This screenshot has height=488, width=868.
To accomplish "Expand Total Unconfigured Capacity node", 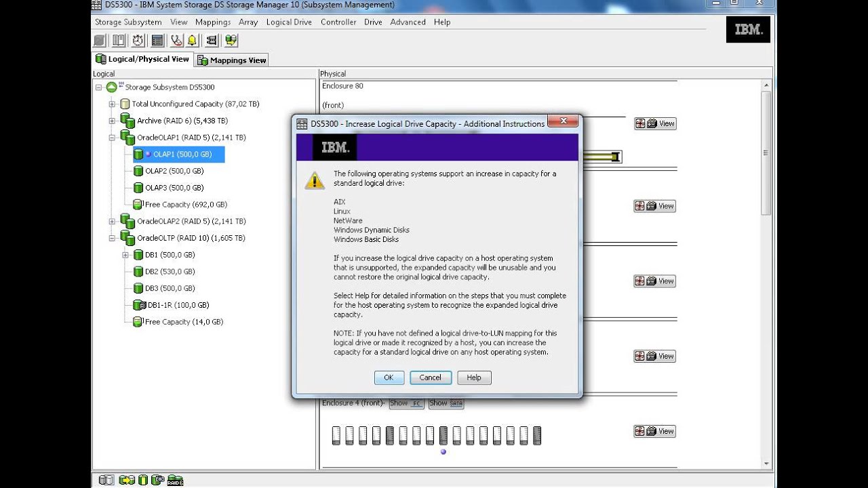I will coord(112,104).
